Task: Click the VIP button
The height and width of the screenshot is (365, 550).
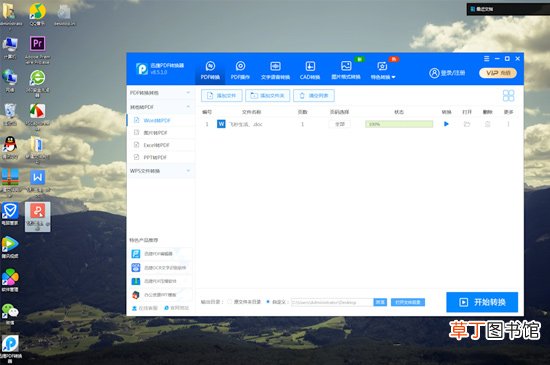Action: point(498,73)
